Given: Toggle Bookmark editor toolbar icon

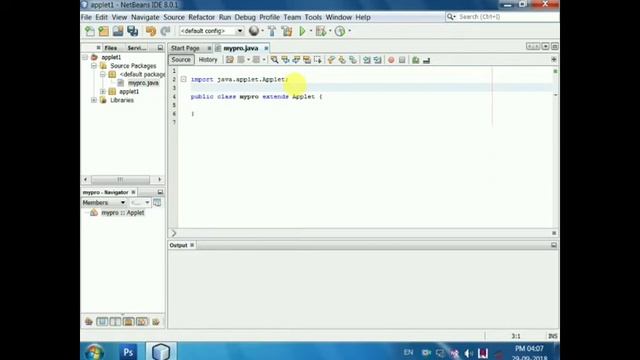Looking at the screenshot, I should [x=353, y=60].
